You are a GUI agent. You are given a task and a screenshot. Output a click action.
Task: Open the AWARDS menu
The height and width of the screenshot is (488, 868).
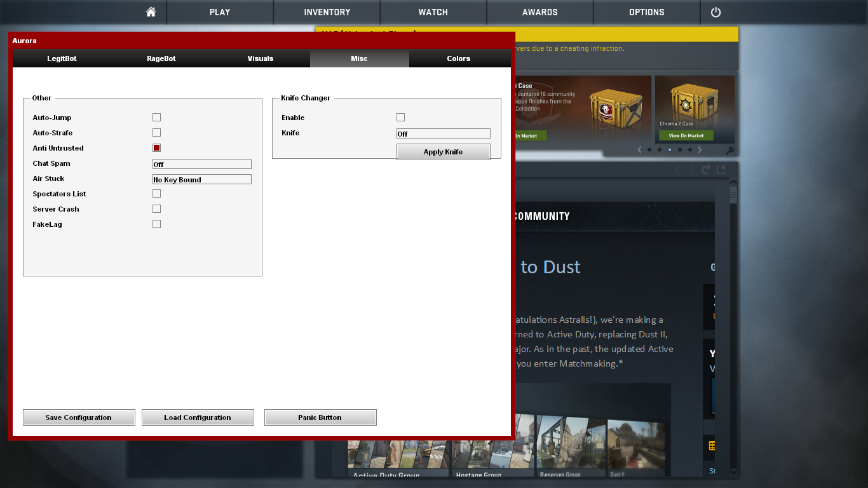point(540,12)
